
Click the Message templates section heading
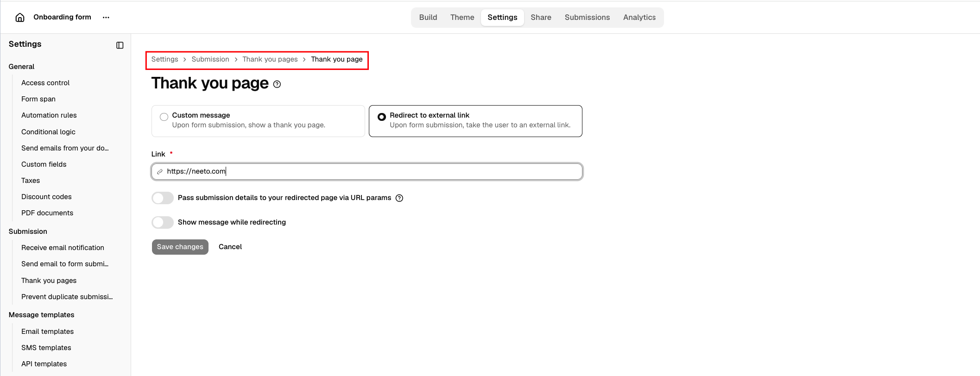tap(41, 315)
